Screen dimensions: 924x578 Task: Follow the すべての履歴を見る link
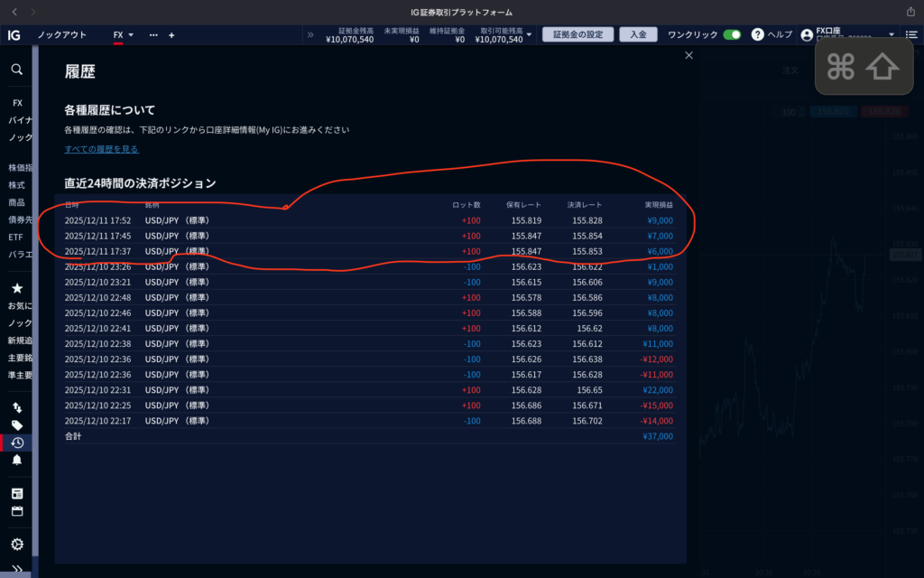[101, 149]
